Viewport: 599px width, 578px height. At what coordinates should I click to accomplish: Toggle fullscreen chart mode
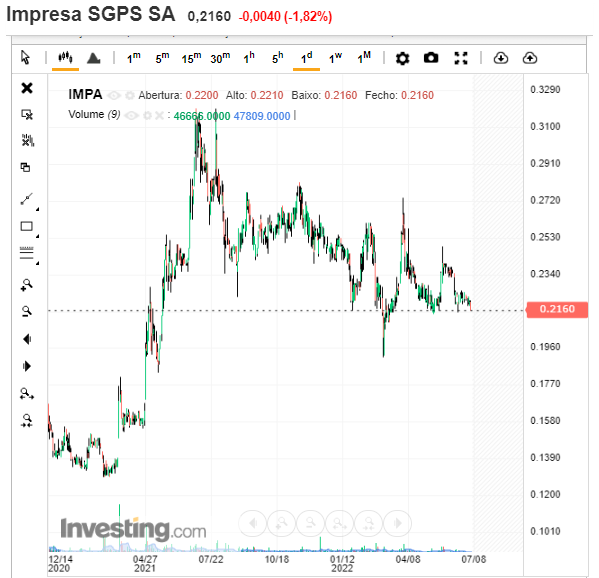coord(461,58)
